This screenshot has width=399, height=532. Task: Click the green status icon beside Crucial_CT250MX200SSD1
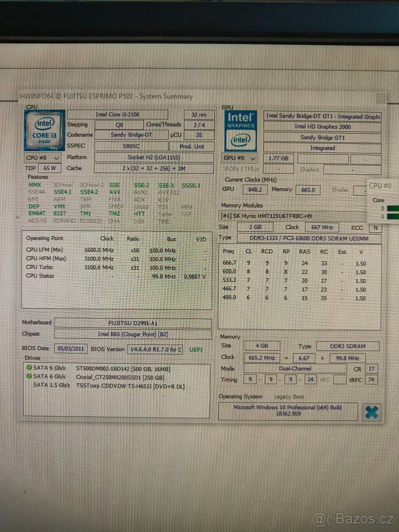coord(29,376)
